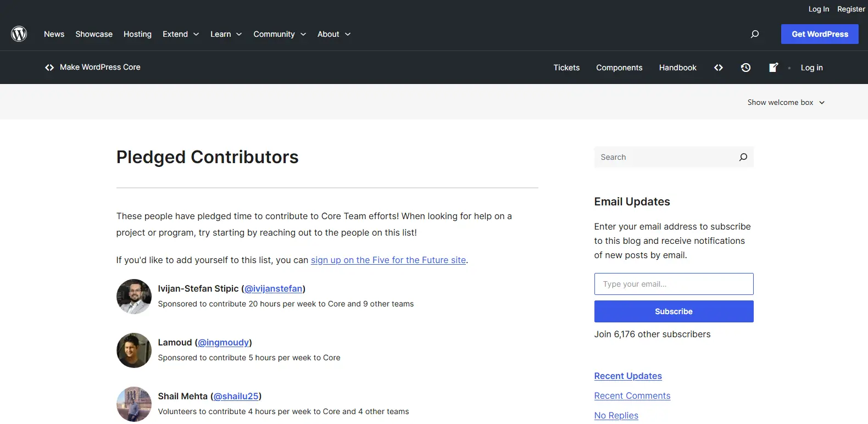The width and height of the screenshot is (868, 424).
Task: Click the write post pencil icon
Action: pos(774,68)
